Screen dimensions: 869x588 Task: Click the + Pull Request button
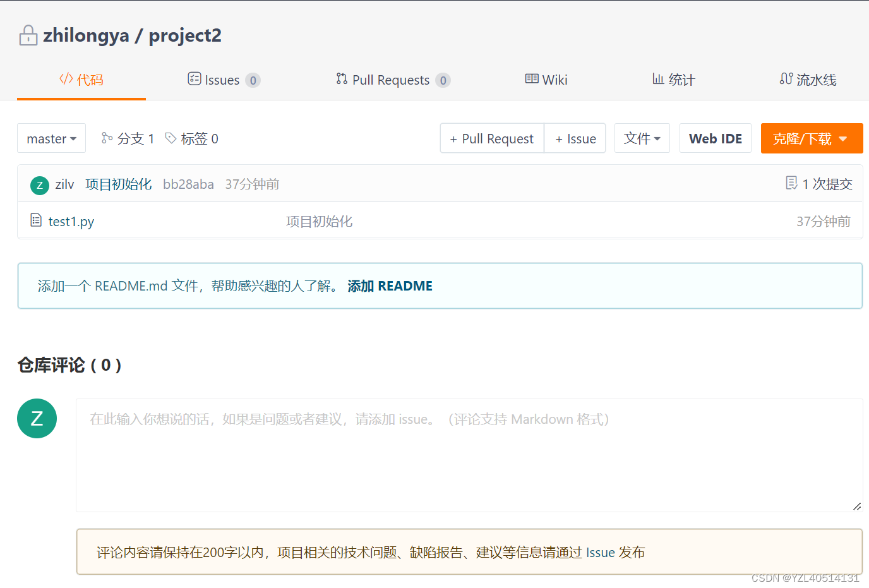coord(492,138)
